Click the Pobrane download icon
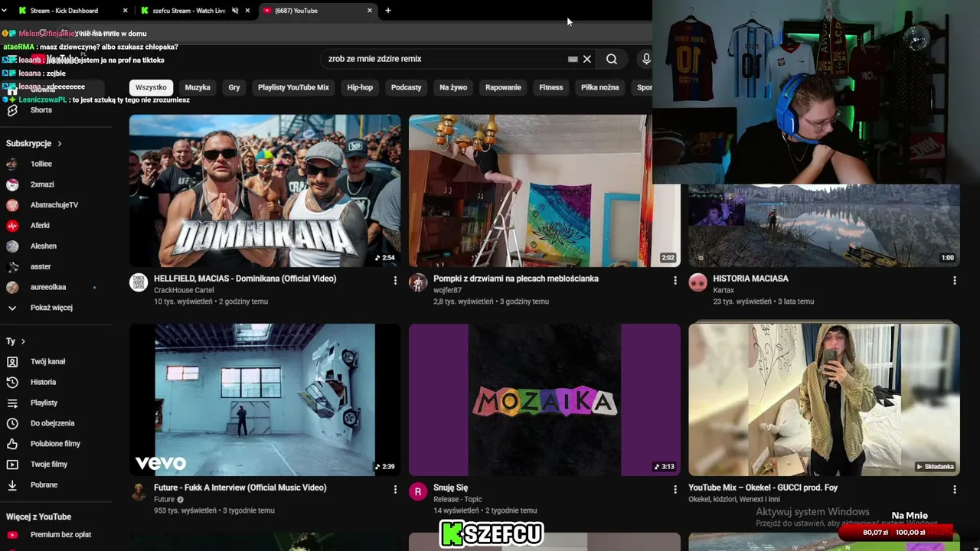 (x=12, y=485)
